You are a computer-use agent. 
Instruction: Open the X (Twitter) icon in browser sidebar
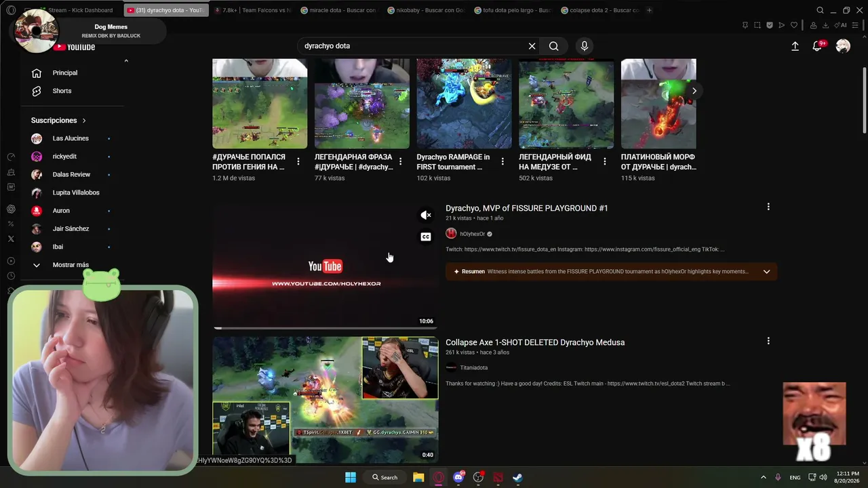[11, 239]
